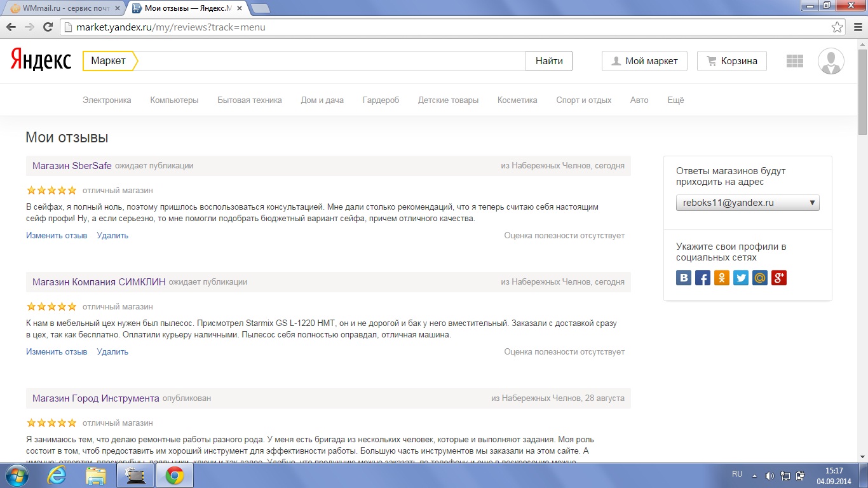
Task: Open the Спорт и отдых category
Action: point(583,100)
